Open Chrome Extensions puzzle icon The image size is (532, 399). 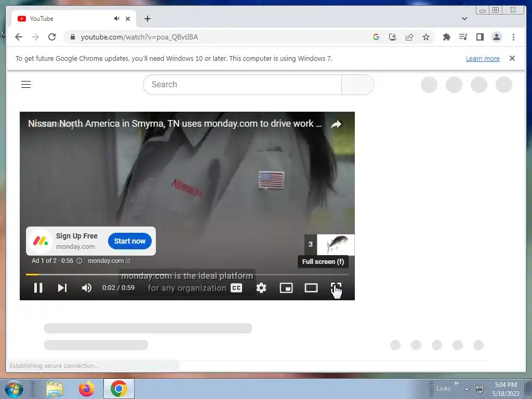[x=446, y=37]
